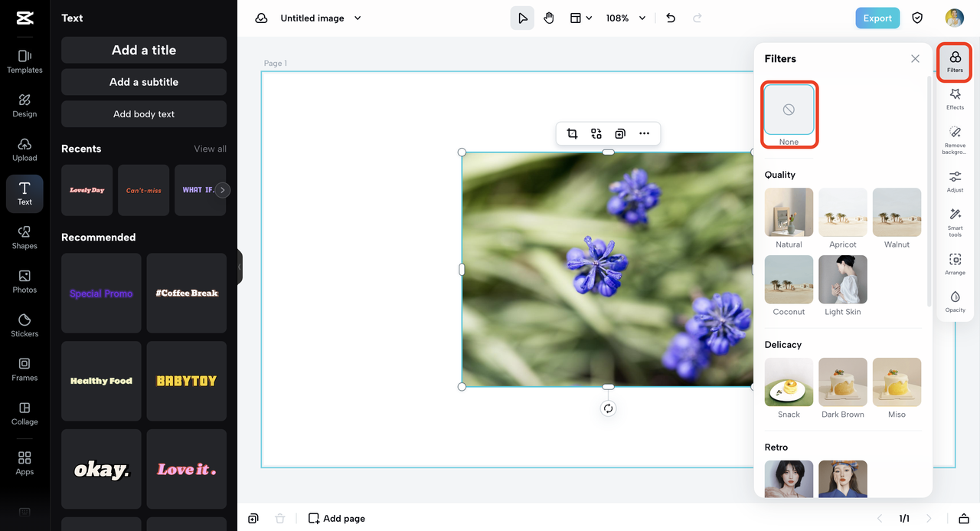This screenshot has height=531, width=980.
Task: Click the duplicate page icon at bottom
Action: 253,519
